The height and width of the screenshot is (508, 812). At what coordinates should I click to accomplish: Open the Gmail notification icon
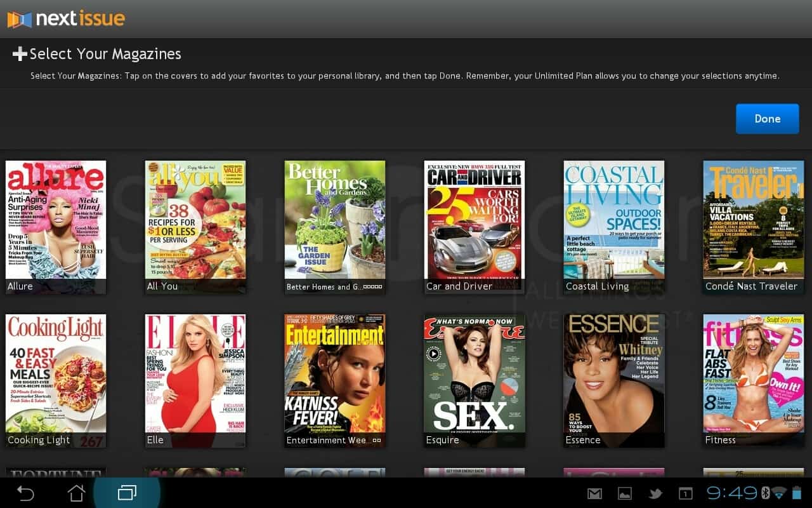pyautogui.click(x=594, y=493)
